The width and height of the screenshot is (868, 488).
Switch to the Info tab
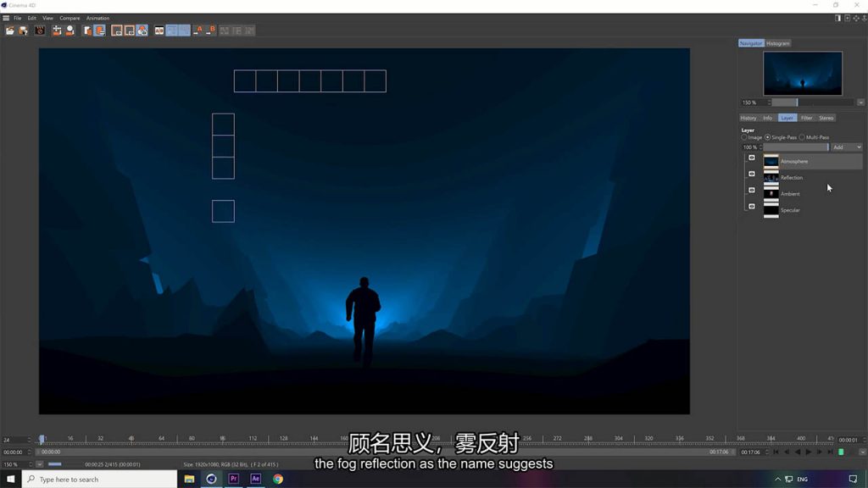[767, 118]
